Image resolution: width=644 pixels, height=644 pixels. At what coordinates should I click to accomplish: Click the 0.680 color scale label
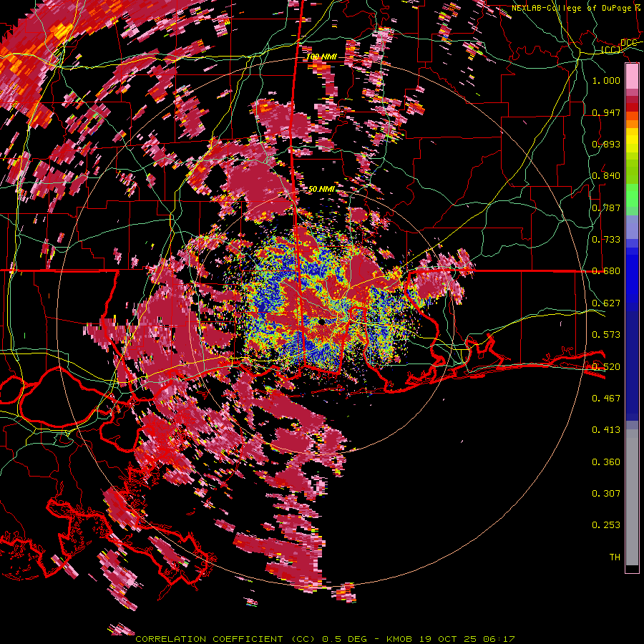coord(606,271)
